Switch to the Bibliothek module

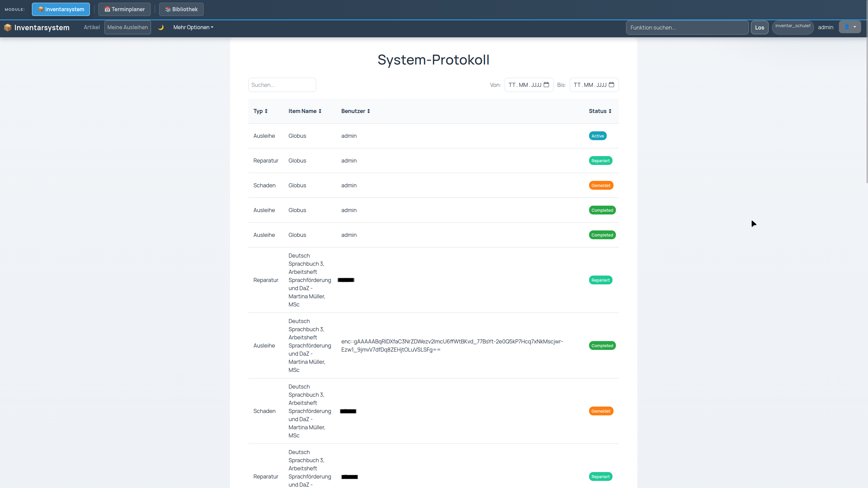[x=181, y=9]
